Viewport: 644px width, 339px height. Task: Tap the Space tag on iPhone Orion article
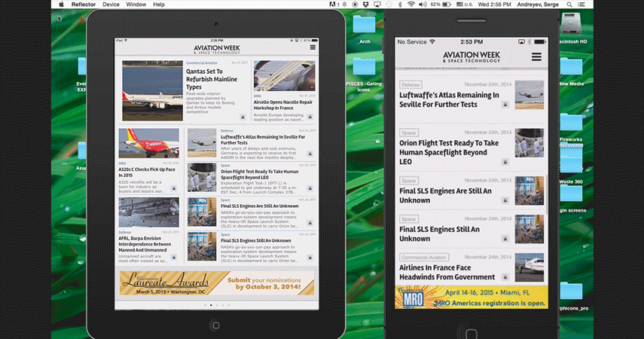point(409,133)
